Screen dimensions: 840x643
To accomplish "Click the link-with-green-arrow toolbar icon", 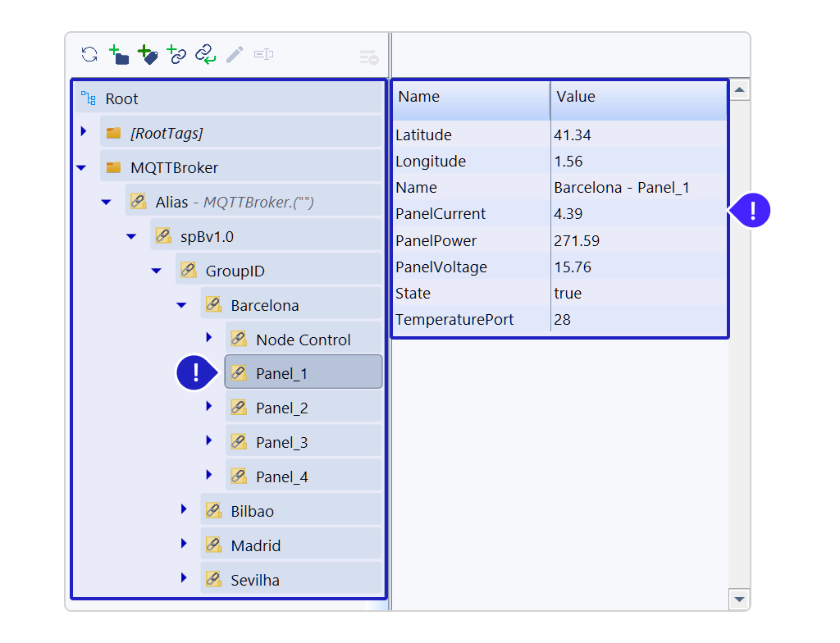I will (205, 55).
